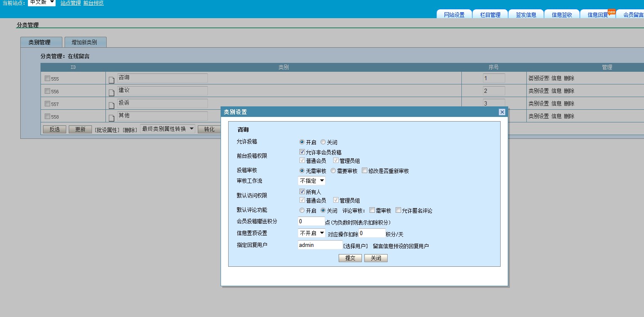The image size is (644, 317).
Task: Open the 当前站点 中文版 dropdown
Action: click(42, 3)
